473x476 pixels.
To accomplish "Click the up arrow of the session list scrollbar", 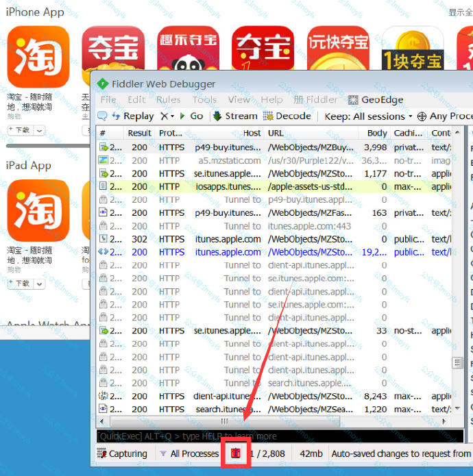I will click(x=457, y=132).
